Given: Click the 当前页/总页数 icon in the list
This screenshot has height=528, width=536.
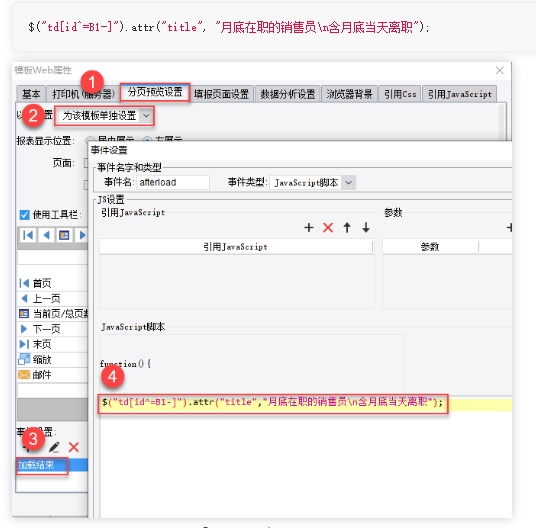Looking at the screenshot, I should [x=24, y=313].
